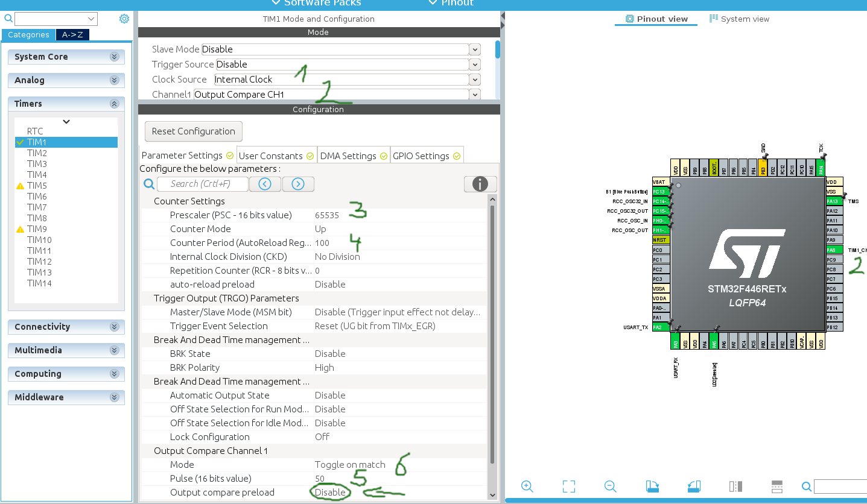Select TIM2 in the timers list
This screenshot has width=867, height=504.
[37, 153]
